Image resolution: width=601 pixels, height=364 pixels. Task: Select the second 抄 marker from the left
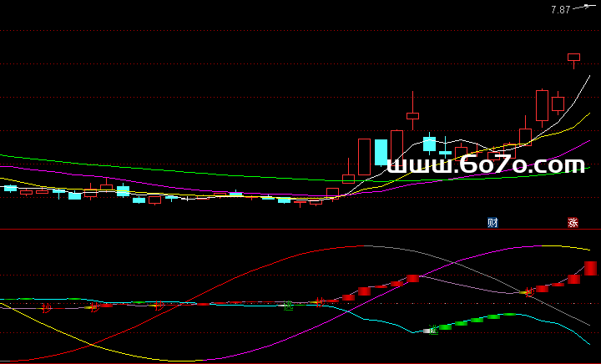(x=94, y=307)
